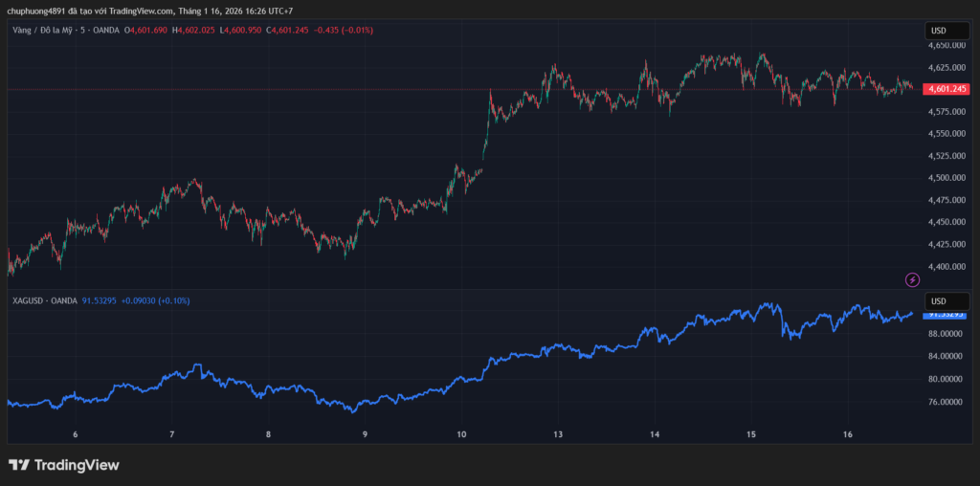
Task: Click the 4,400.000 level on price scale
Action: 946,267
